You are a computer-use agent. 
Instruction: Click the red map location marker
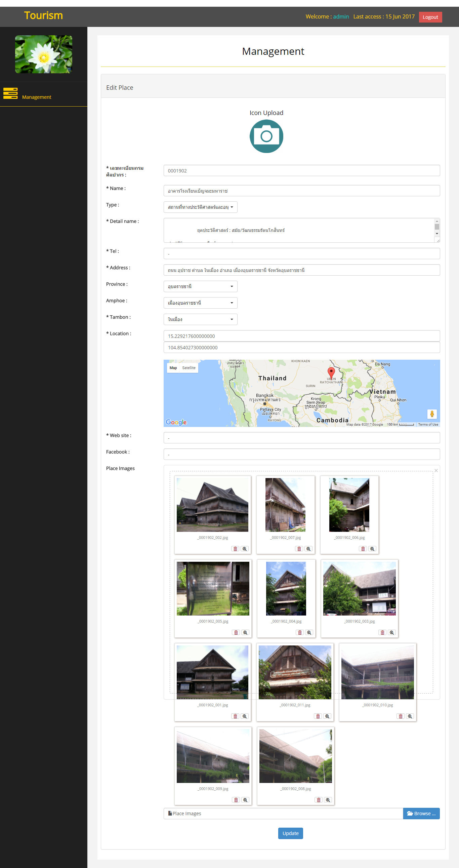point(331,372)
